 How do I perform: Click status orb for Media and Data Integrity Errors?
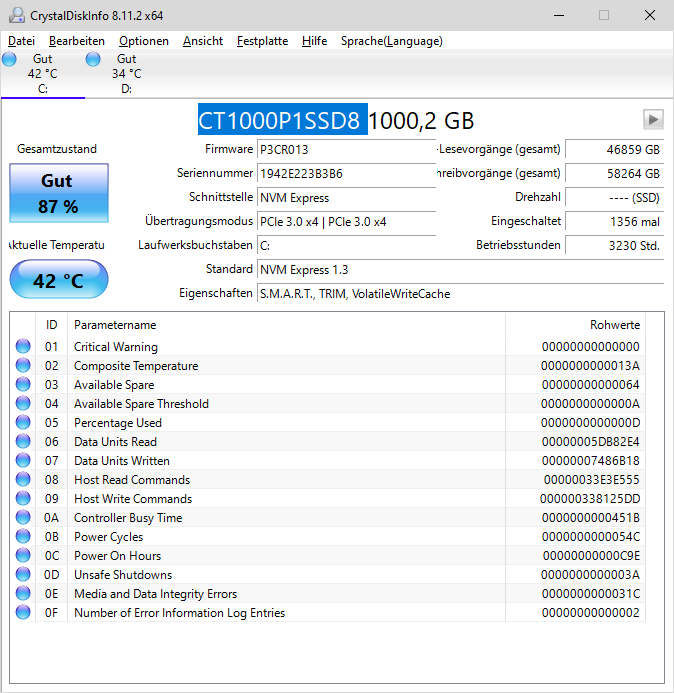point(23,593)
